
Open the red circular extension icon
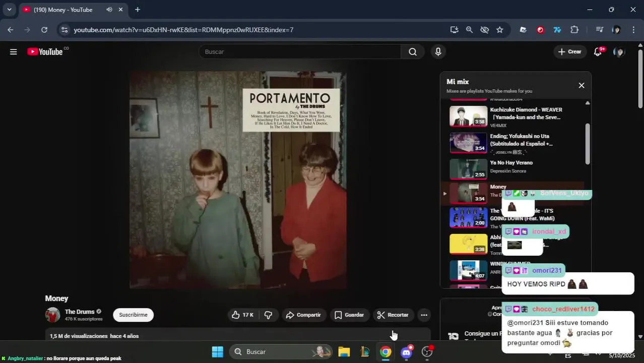[540, 30]
